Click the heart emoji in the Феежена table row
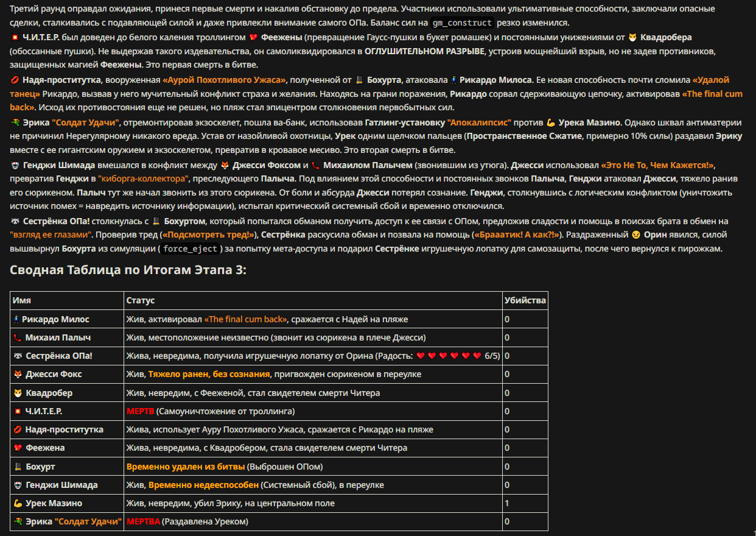756x536 pixels. [x=17, y=448]
